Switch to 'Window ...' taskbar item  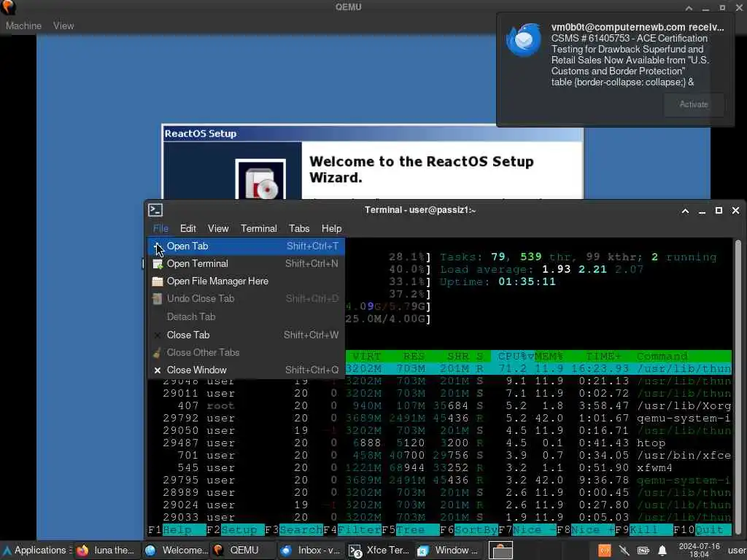[448, 551]
